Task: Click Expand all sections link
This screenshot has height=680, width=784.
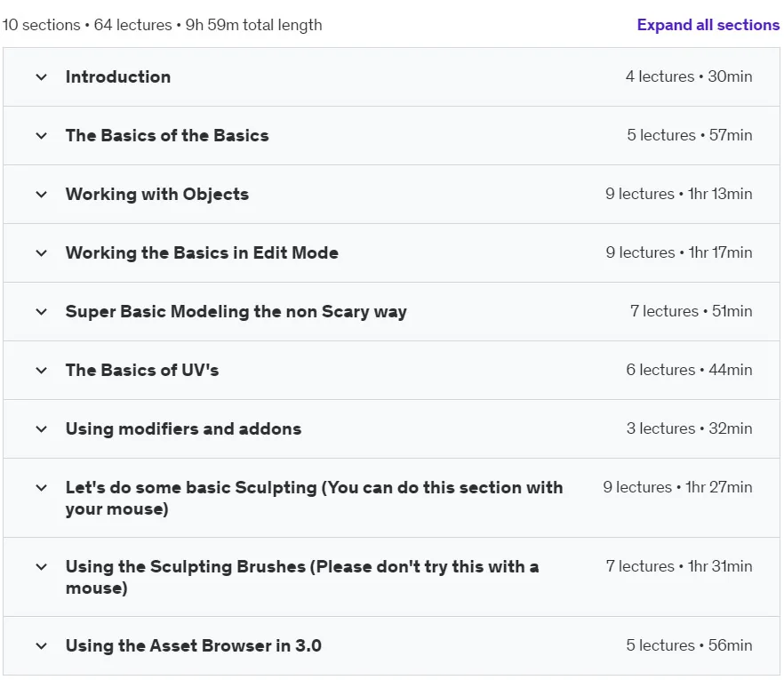Action: [708, 25]
